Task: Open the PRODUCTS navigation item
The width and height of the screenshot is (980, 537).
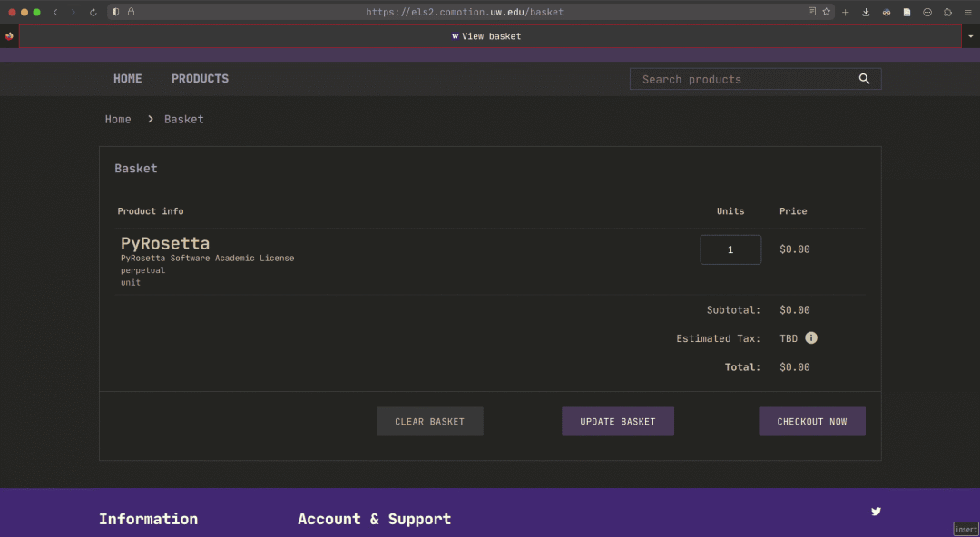Action: tap(200, 79)
